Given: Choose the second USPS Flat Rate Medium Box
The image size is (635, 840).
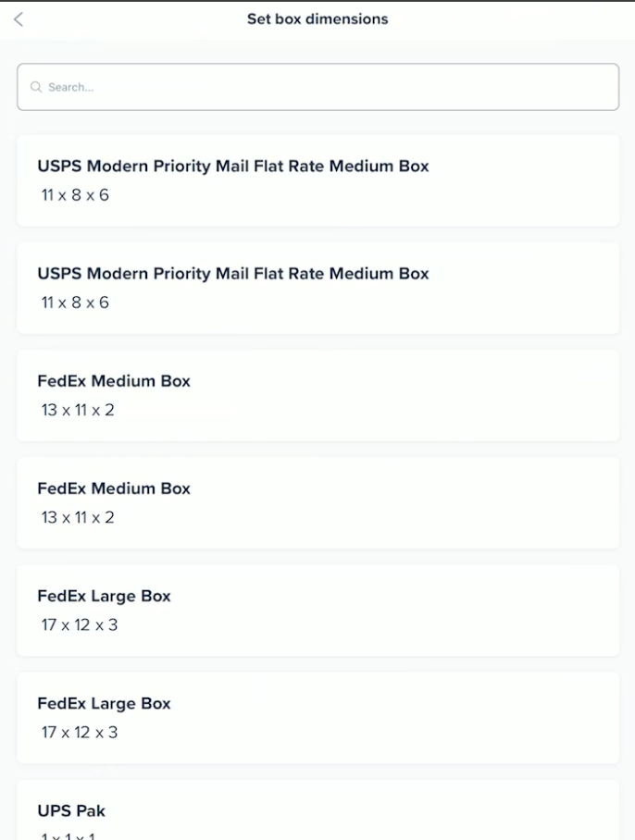Looking at the screenshot, I should coord(232,274).
